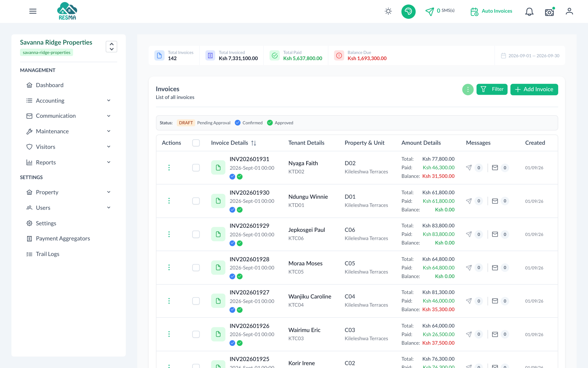588x368 pixels.
Task: Check the box for INV202601926
Action: click(x=196, y=334)
